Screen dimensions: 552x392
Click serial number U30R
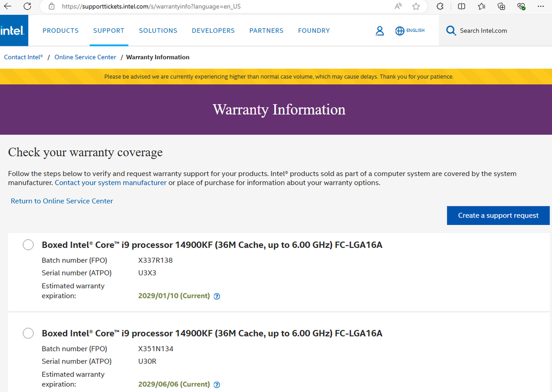tap(147, 361)
